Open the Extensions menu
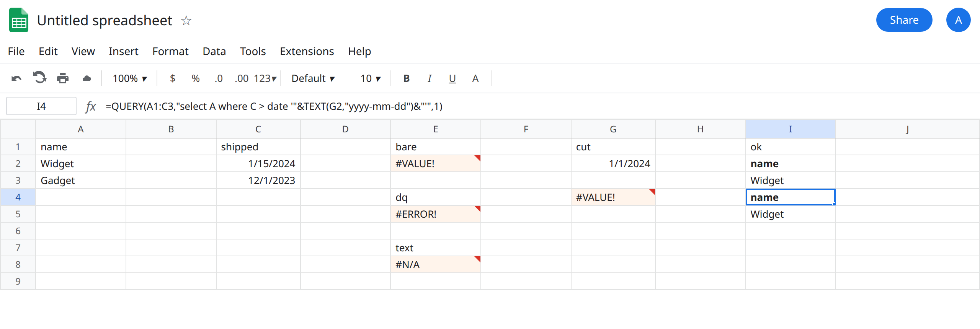Screen dimensions: 980x329 [307, 51]
